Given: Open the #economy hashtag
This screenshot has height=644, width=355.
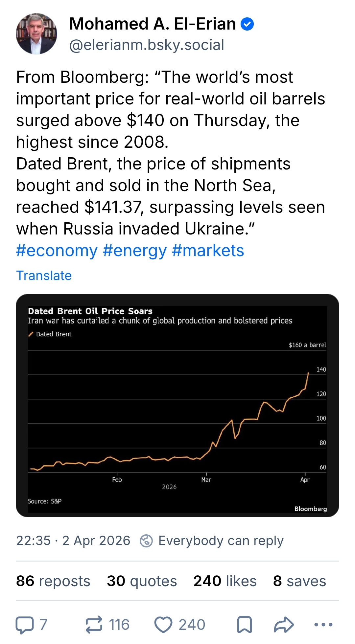Looking at the screenshot, I should point(57,251).
